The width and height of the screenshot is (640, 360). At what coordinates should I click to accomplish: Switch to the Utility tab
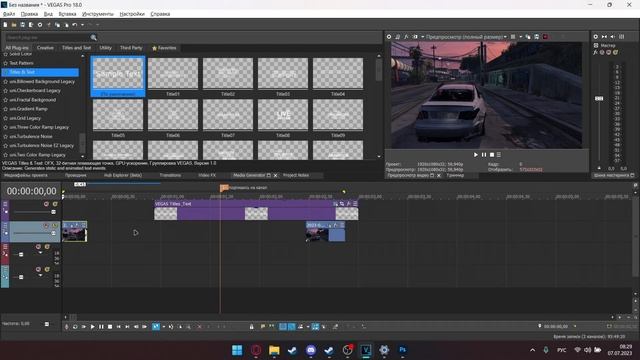[105, 48]
